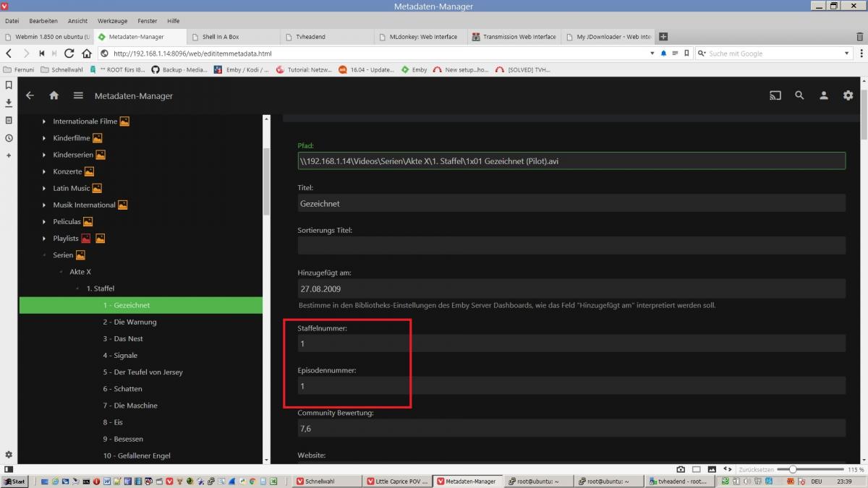Expand the Musik International folder
Screen dimensions: 868x488
(44, 205)
